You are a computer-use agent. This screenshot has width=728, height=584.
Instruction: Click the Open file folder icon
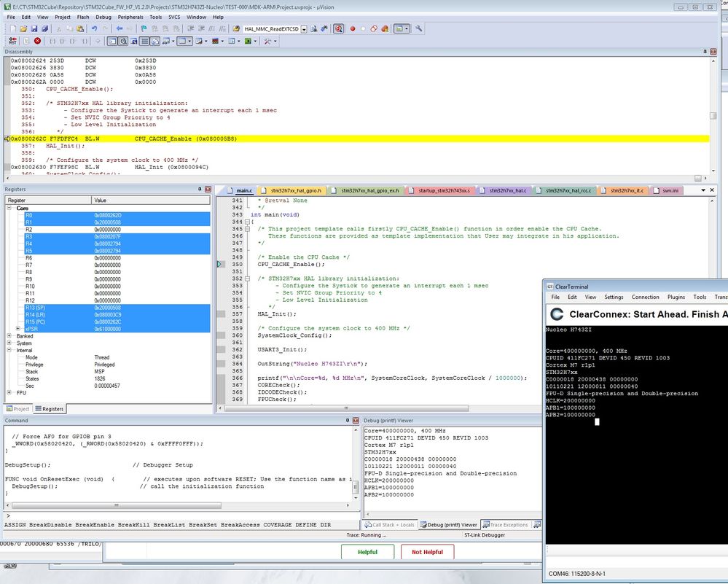23,29
